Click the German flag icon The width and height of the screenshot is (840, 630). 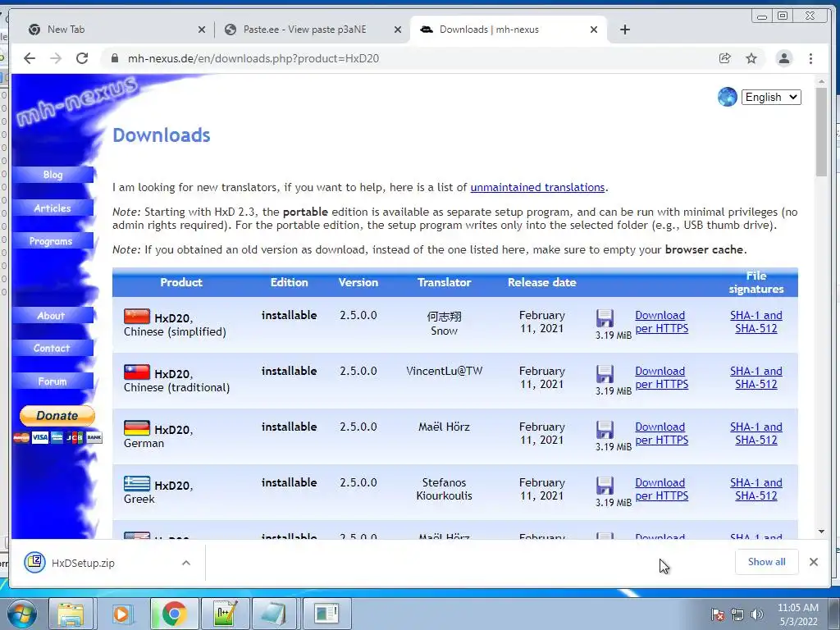coord(137,427)
